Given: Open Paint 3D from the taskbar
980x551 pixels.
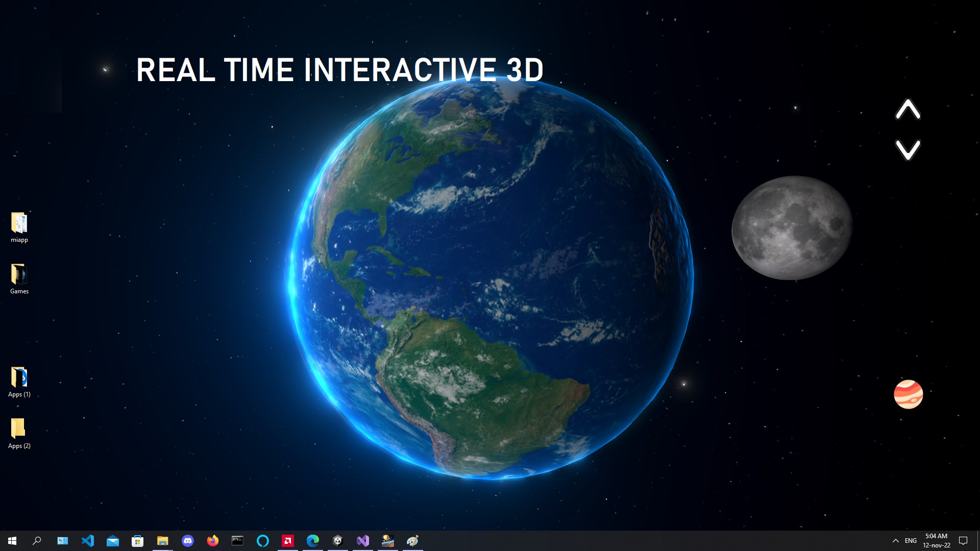Looking at the screenshot, I should [413, 541].
